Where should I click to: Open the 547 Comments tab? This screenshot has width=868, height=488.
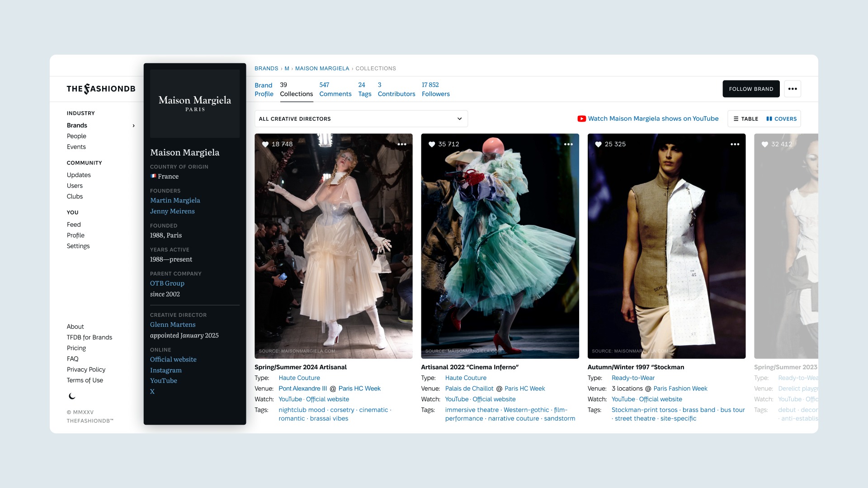click(x=335, y=89)
